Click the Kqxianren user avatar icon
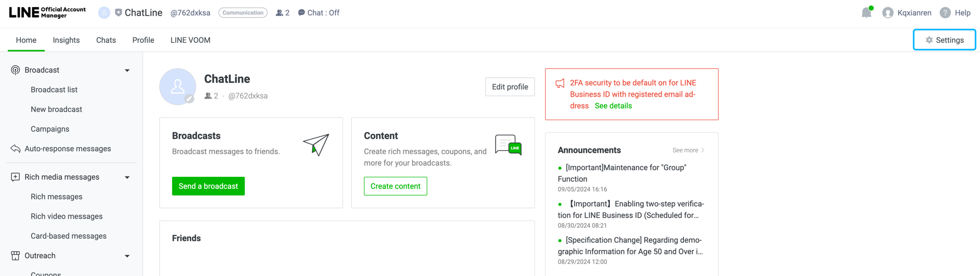 tap(888, 13)
